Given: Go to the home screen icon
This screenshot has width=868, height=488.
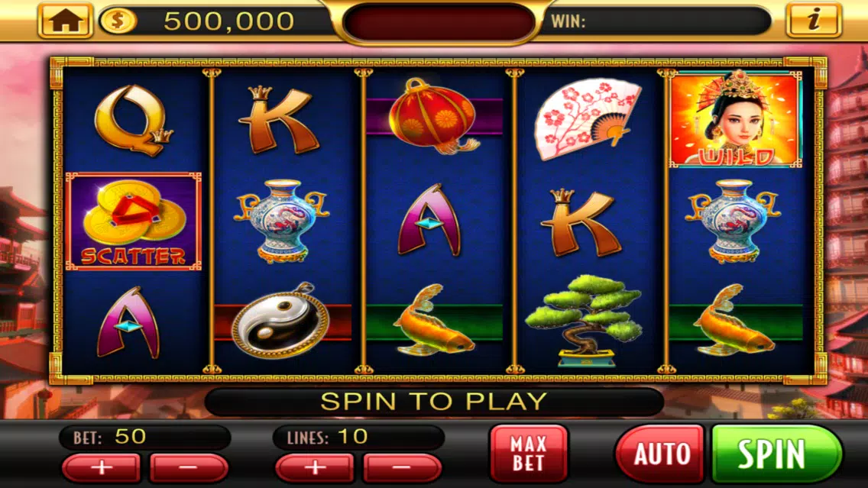Looking at the screenshot, I should coord(65,21).
